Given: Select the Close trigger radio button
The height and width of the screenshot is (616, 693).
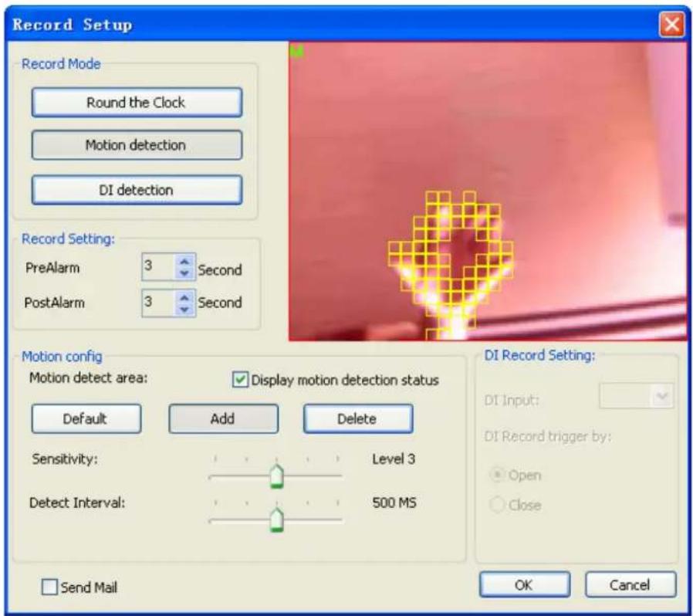Looking at the screenshot, I should tap(497, 505).
